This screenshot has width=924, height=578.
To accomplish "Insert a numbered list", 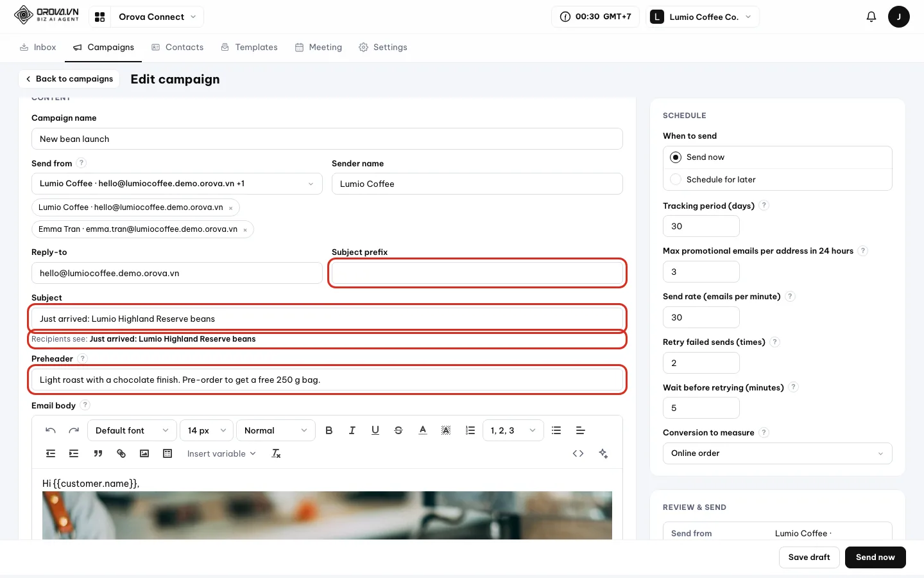I will click(470, 430).
